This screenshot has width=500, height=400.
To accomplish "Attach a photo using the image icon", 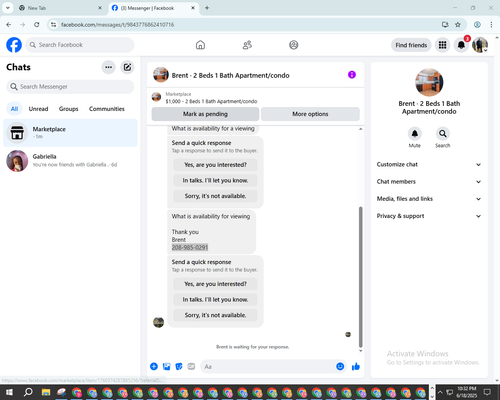I will tap(166, 367).
